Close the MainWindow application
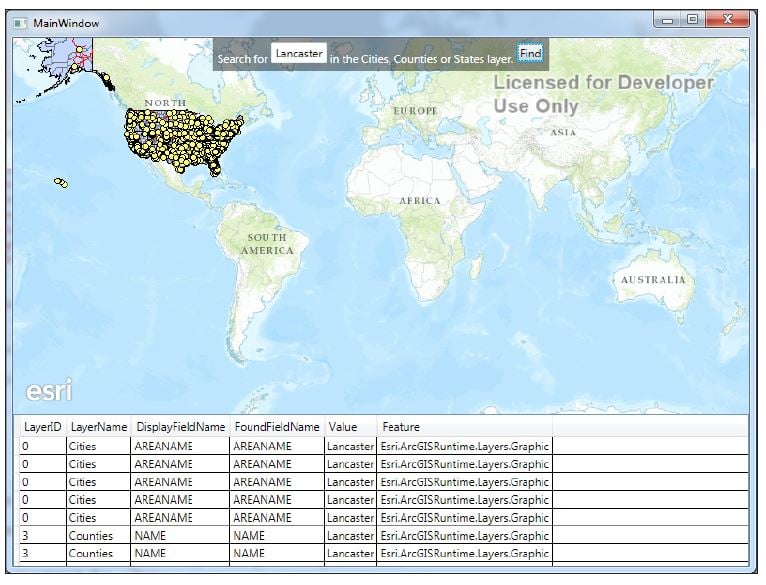This screenshot has height=585, width=766. click(x=727, y=19)
